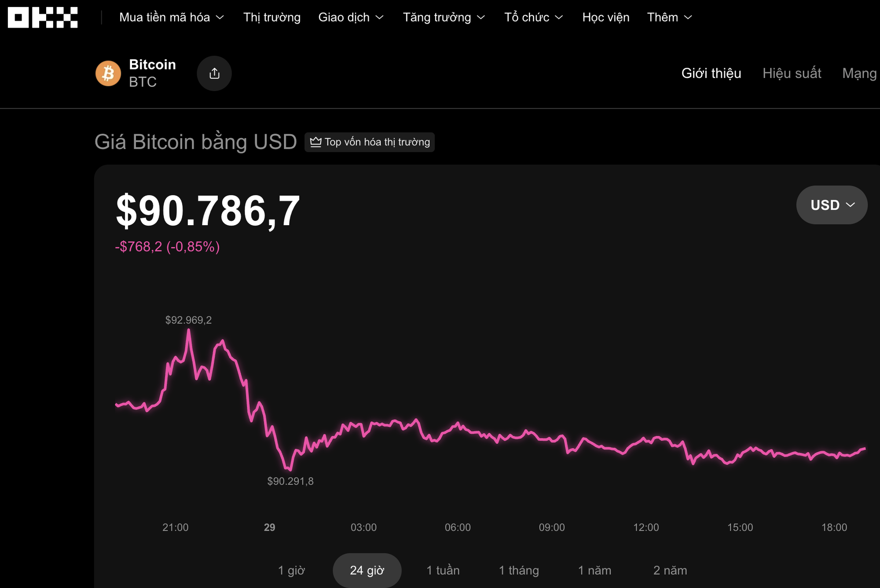Select the 1 giờ time range
The height and width of the screenshot is (588, 880).
pos(291,570)
